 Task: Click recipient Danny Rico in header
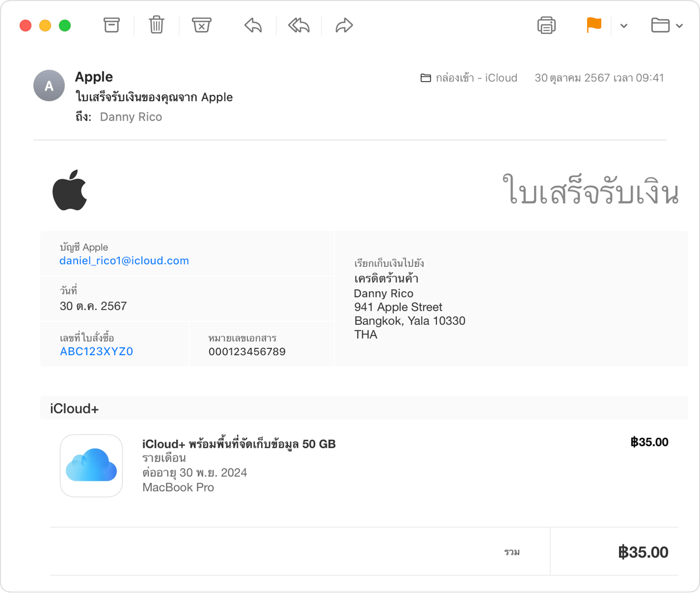click(x=131, y=117)
